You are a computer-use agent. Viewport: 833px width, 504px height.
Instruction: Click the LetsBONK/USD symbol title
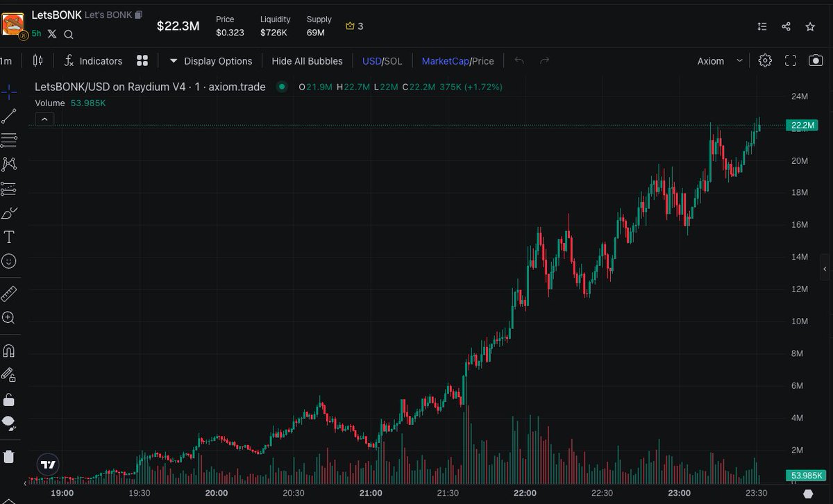[151, 87]
